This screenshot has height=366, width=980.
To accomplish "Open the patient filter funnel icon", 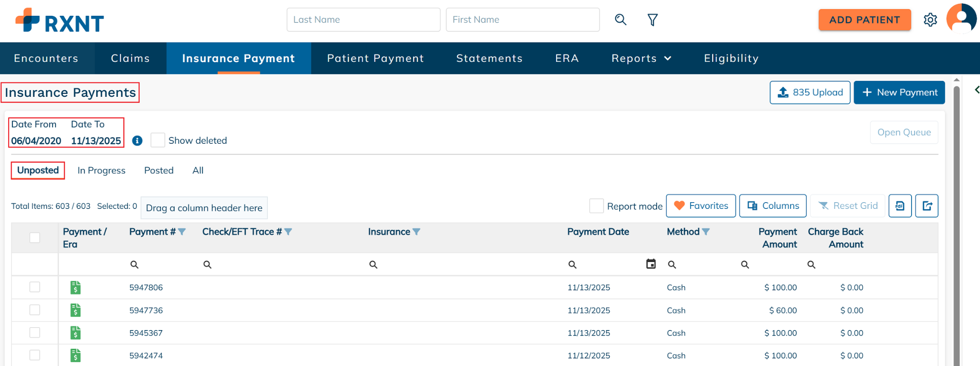I will click(x=652, y=20).
